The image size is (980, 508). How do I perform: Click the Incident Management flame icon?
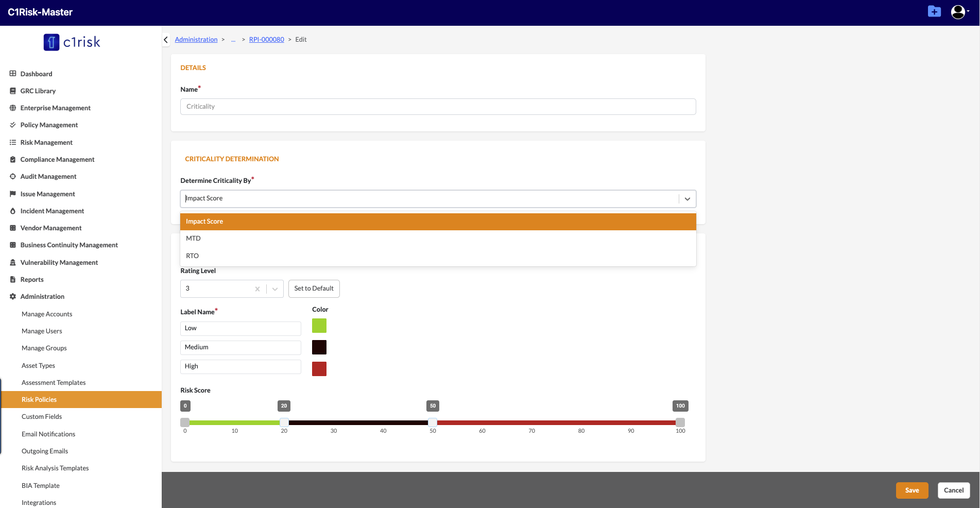(x=13, y=211)
